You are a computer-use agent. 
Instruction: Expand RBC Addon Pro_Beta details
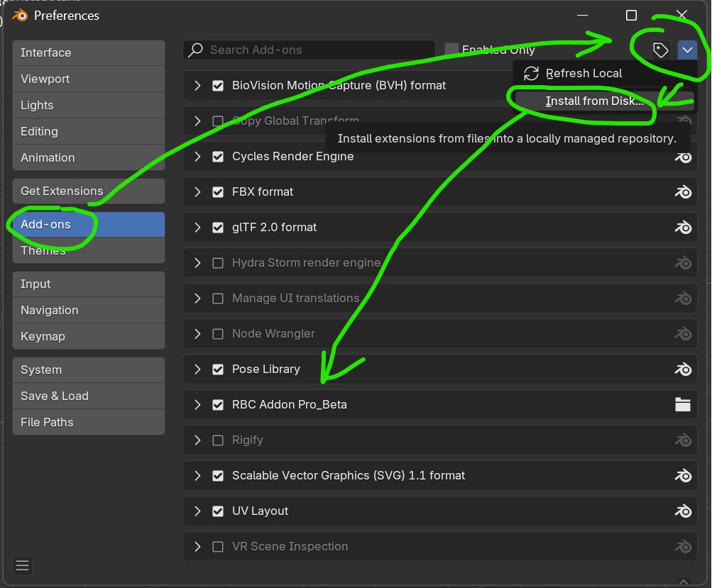click(x=197, y=405)
